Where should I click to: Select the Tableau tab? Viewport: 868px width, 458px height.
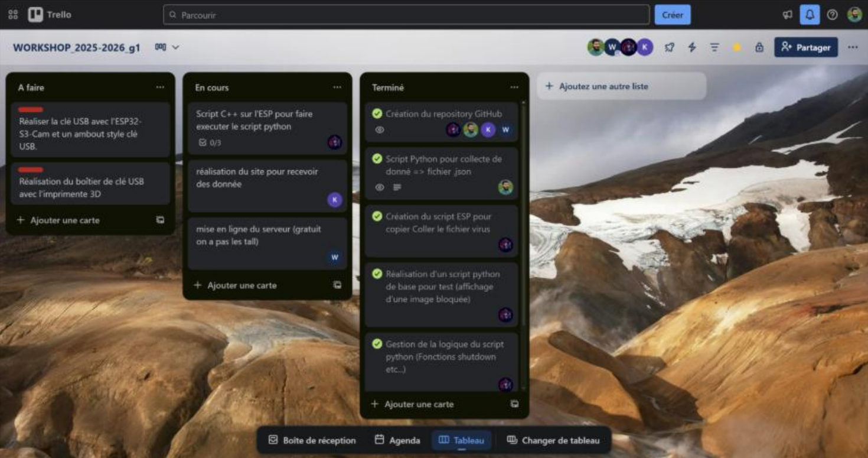click(x=462, y=440)
